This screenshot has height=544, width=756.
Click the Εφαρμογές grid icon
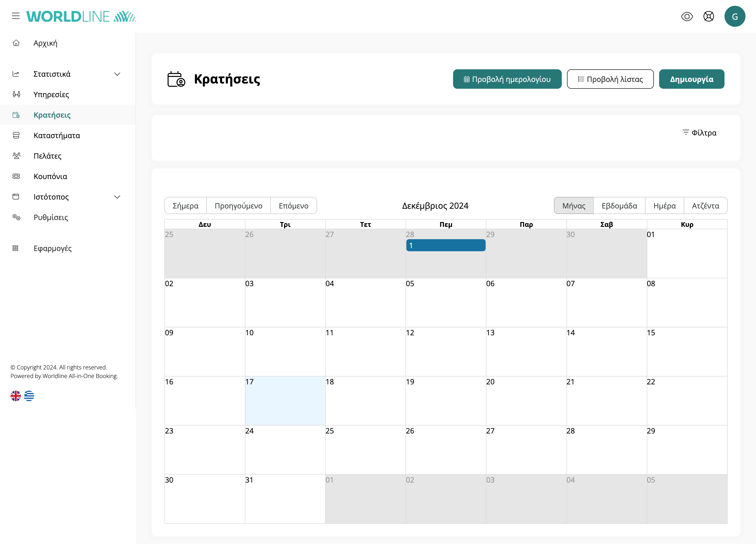15,248
